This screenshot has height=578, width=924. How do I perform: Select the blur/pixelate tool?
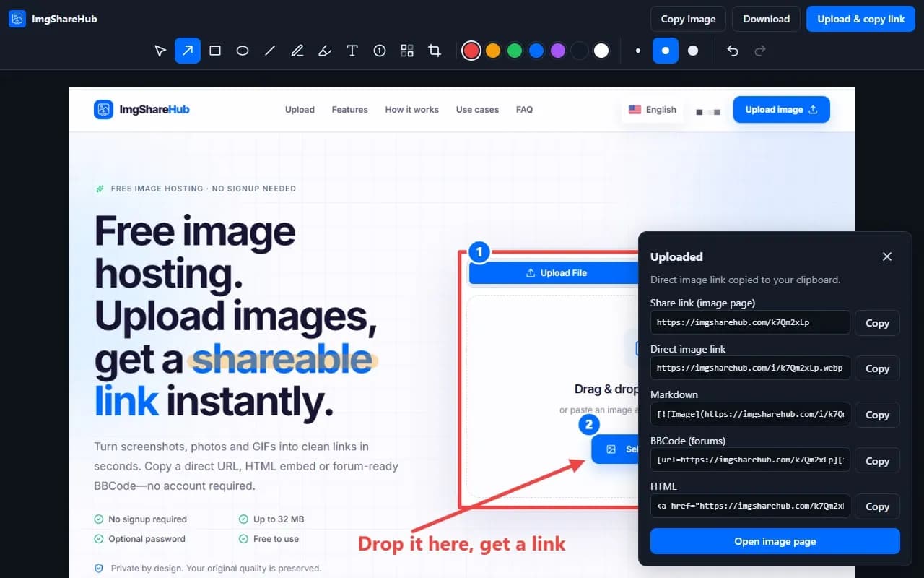point(407,51)
